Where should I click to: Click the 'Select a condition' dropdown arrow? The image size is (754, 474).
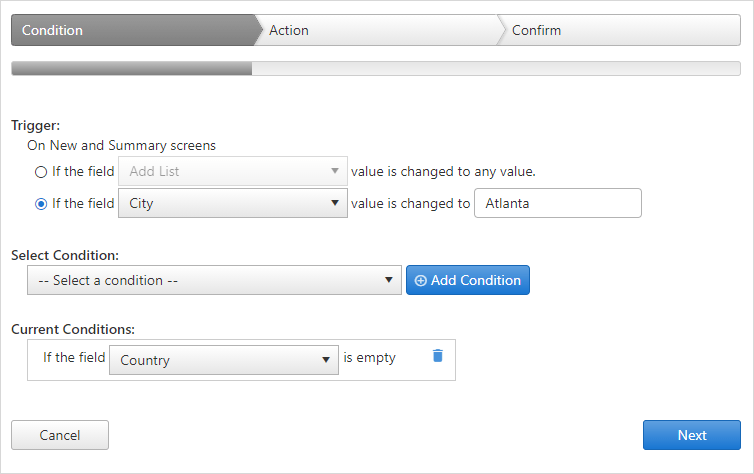point(389,280)
